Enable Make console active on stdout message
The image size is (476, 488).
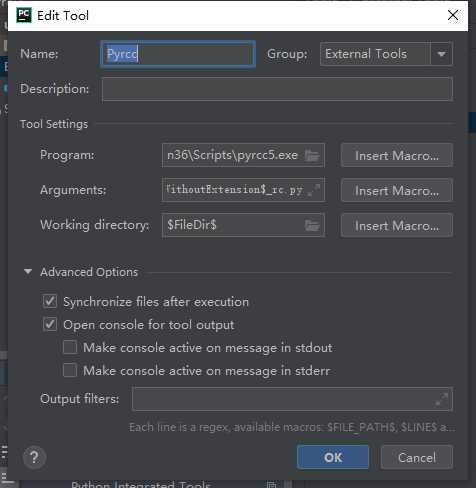point(70,347)
